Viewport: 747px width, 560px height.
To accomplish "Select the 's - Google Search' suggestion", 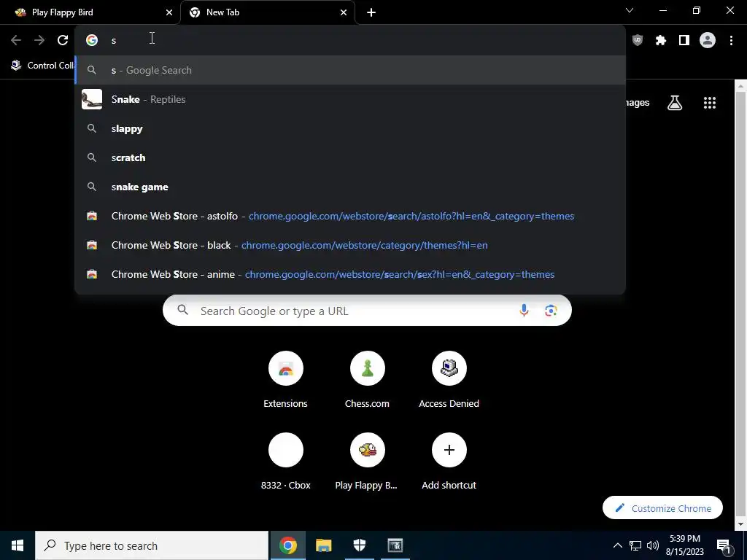I will click(x=350, y=70).
